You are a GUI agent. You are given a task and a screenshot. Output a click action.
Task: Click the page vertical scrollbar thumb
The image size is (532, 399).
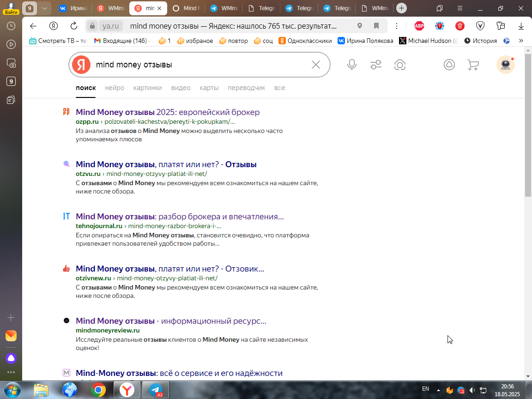coord(528,126)
